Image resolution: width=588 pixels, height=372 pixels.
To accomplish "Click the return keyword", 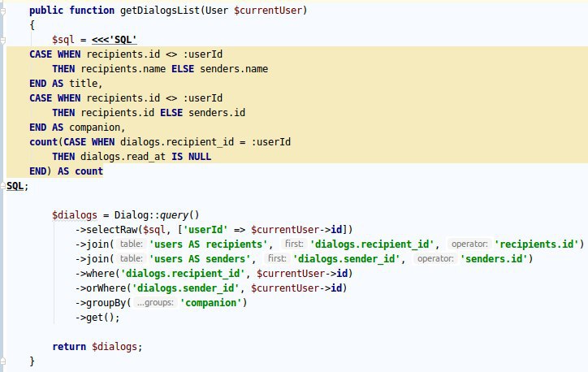I will point(69,347).
